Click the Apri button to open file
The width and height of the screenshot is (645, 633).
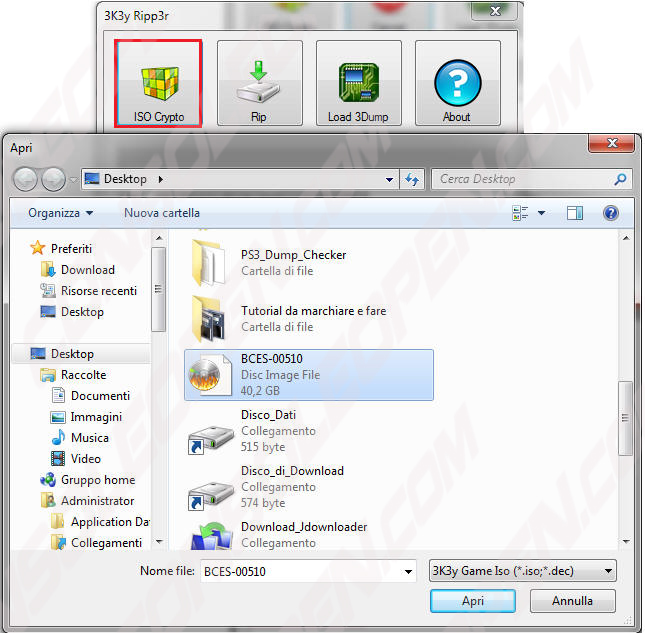[x=473, y=601]
